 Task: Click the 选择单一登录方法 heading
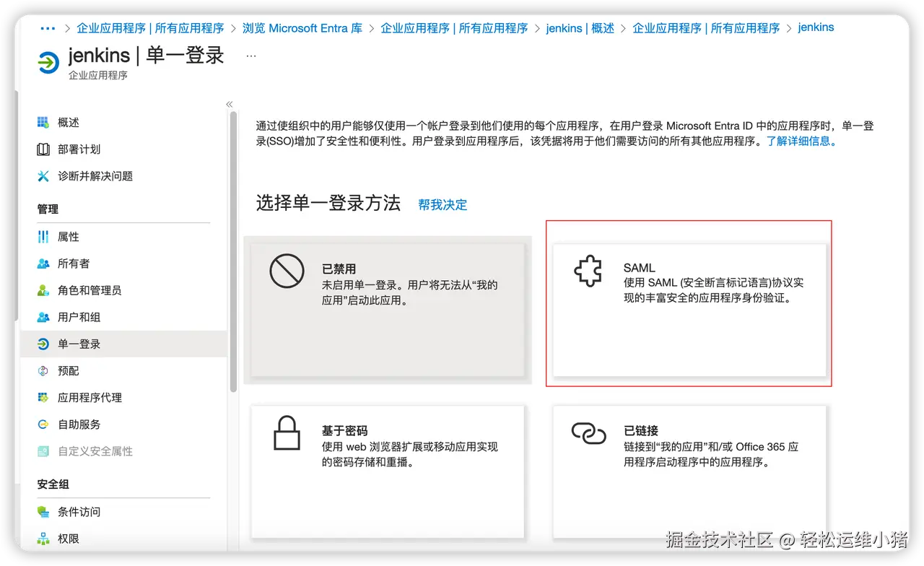pyautogui.click(x=328, y=204)
